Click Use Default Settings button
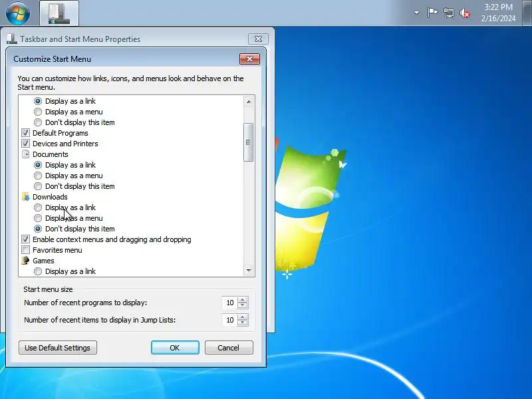This screenshot has height=399, width=532. pos(58,348)
